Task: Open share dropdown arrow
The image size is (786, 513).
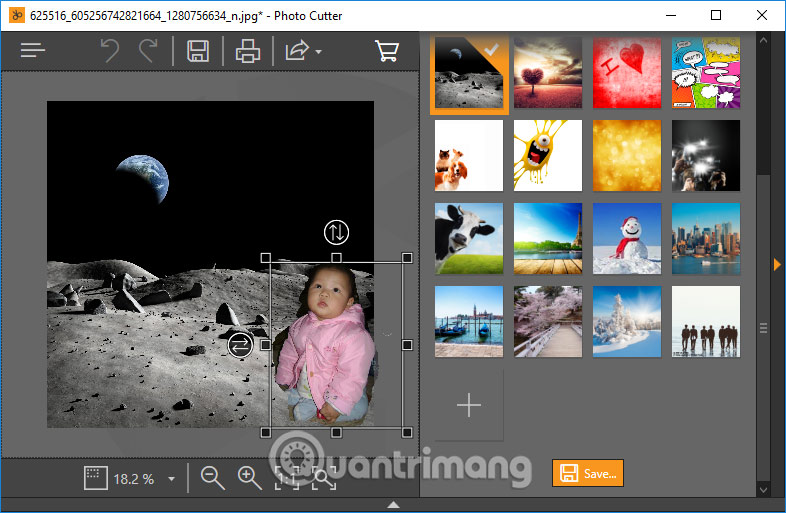Action: point(318,51)
